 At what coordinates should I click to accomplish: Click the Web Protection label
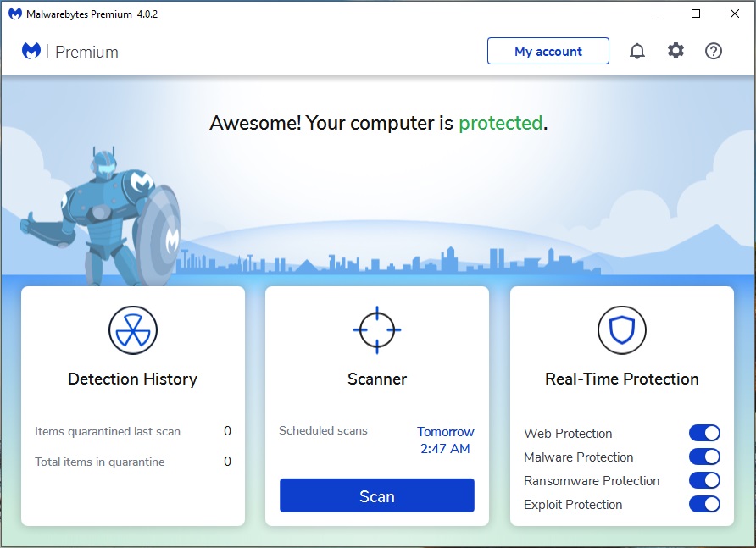coord(568,434)
